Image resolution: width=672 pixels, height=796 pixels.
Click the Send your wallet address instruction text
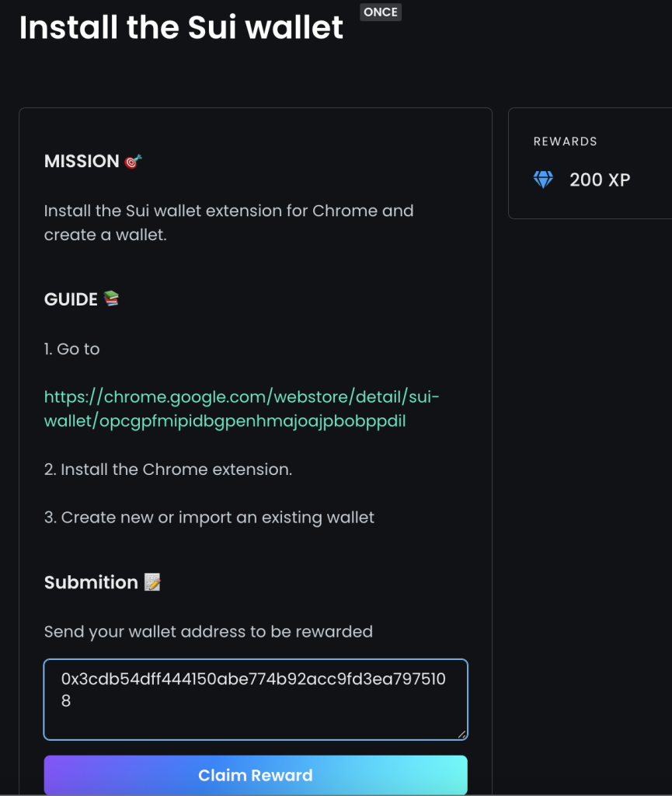point(208,631)
